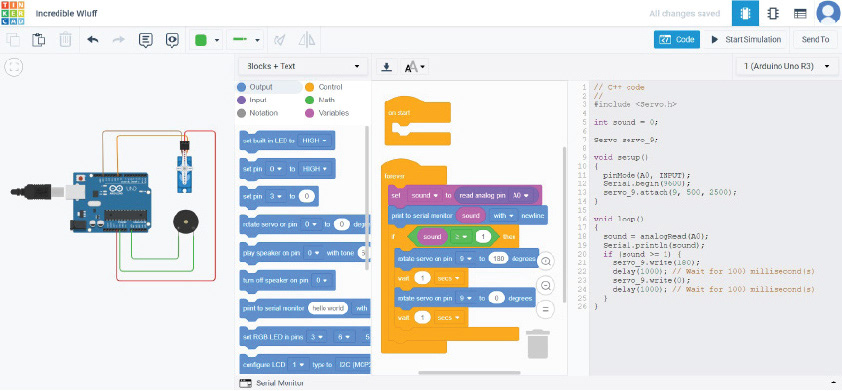The width and height of the screenshot is (842, 391).
Task: Select the Notation block category
Action: (257, 113)
